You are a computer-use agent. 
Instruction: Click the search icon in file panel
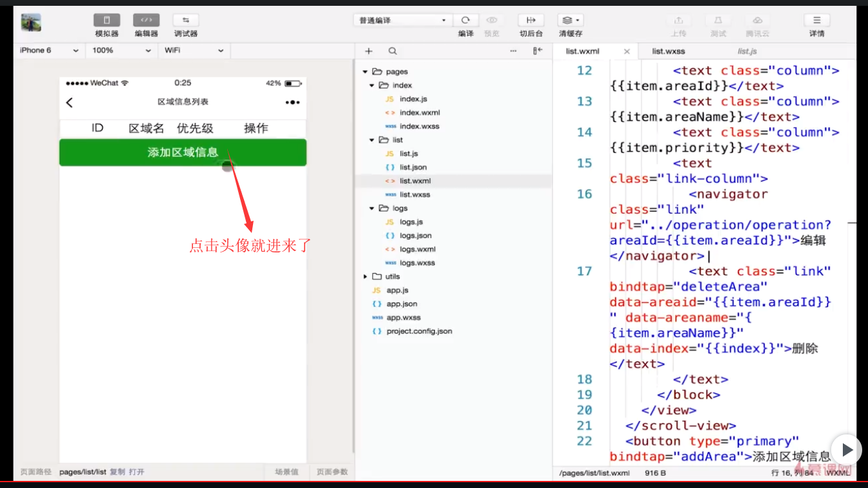392,51
